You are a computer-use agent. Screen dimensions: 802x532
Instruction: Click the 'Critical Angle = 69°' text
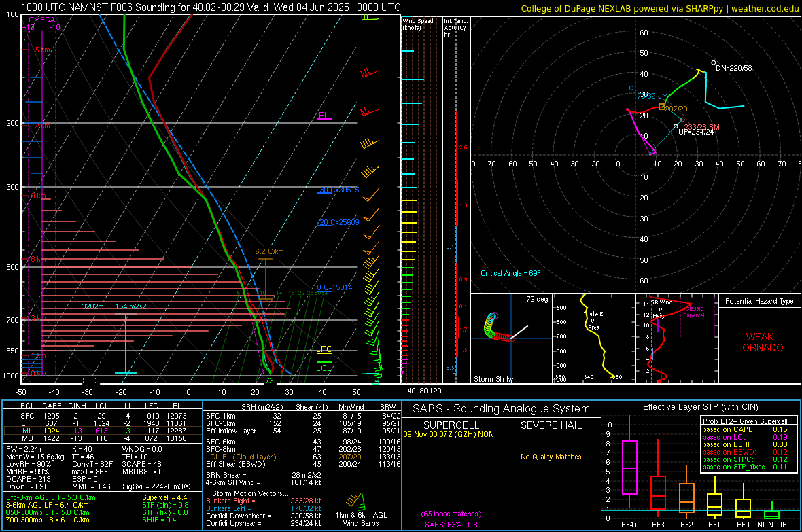[510, 273]
